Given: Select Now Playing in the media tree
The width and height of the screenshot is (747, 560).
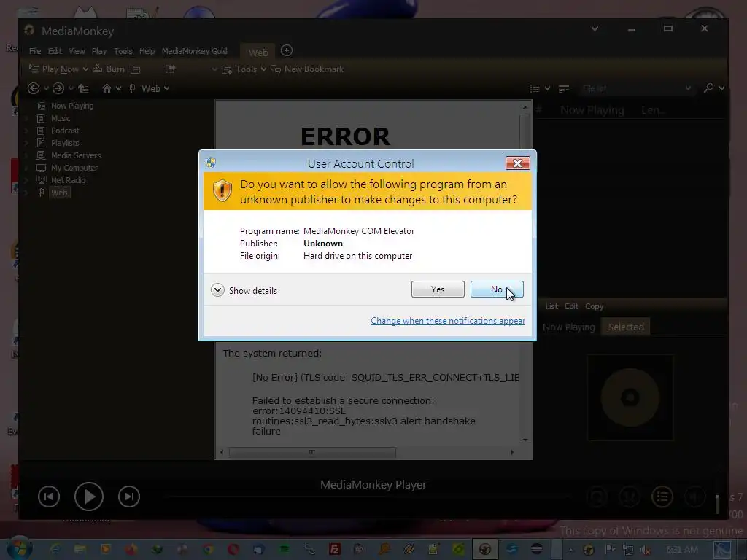Looking at the screenshot, I should pos(72,106).
